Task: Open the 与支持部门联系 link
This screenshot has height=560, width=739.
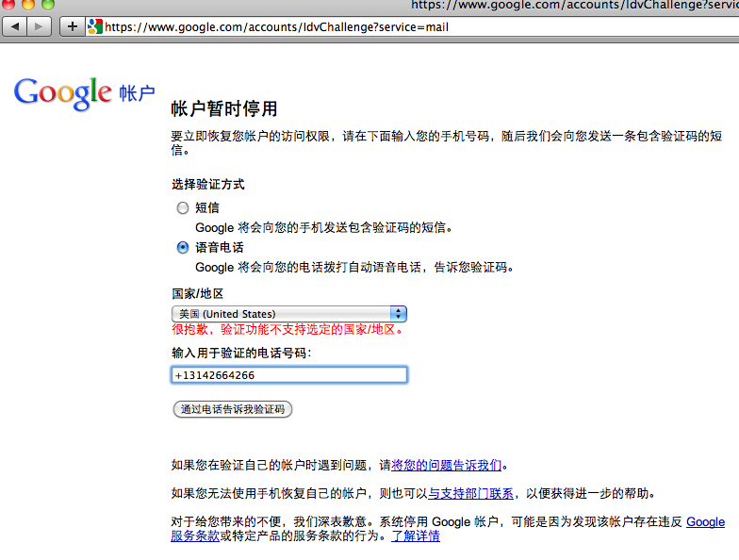Action: (470, 494)
